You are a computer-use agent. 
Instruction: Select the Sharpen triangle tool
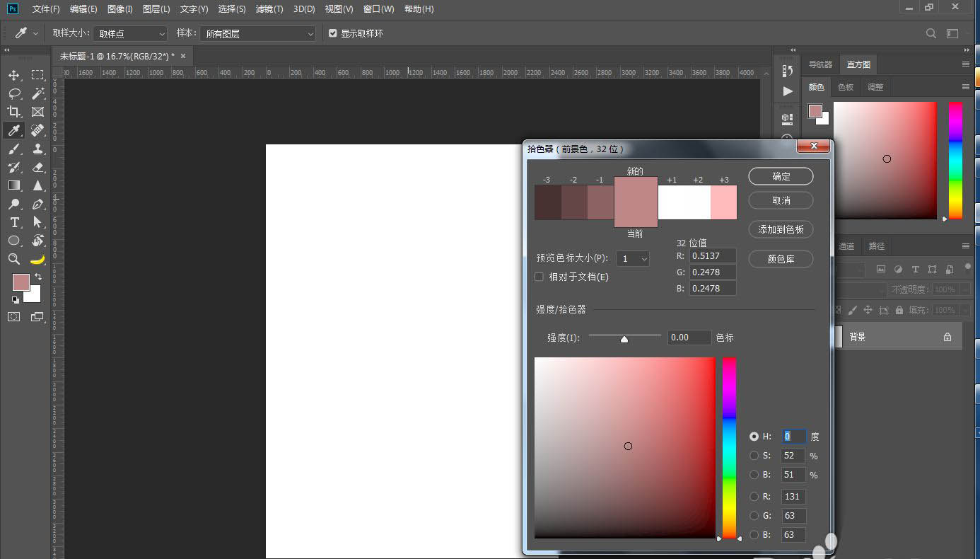pyautogui.click(x=37, y=185)
